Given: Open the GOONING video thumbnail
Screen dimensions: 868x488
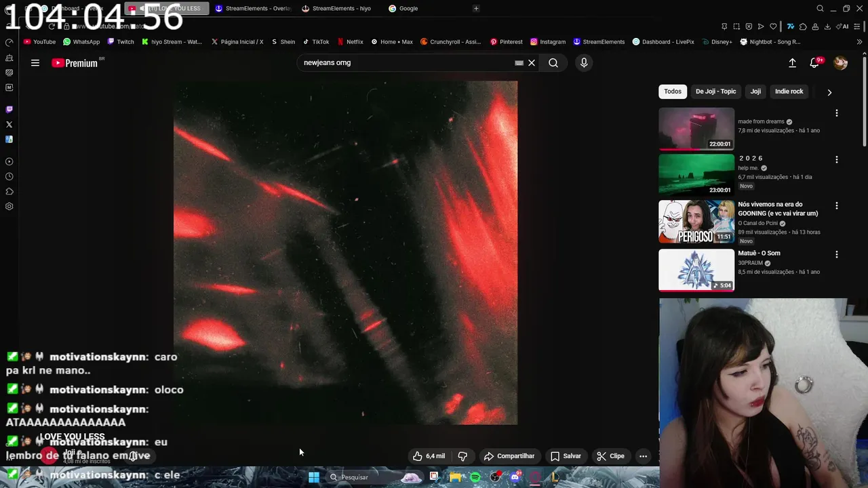Looking at the screenshot, I should pyautogui.click(x=696, y=222).
